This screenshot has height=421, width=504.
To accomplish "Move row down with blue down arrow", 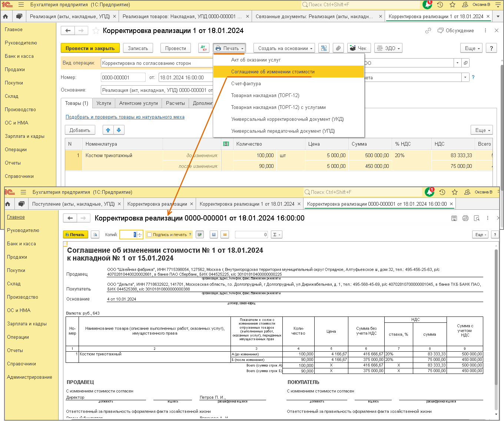I will (119, 130).
